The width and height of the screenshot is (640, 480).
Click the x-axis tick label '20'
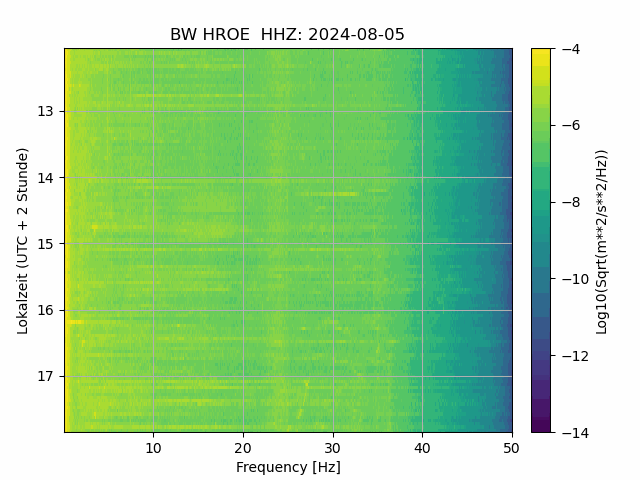pyautogui.click(x=243, y=449)
